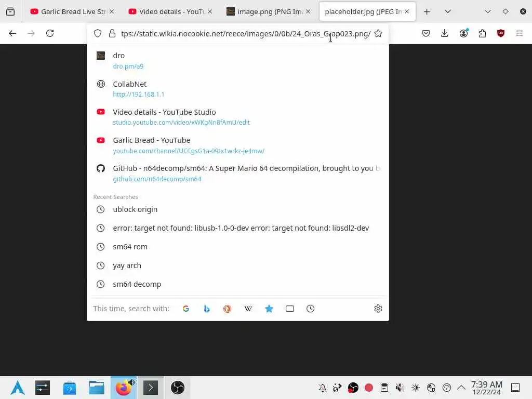Open the Arch application launcher
This screenshot has width=532, height=399.
17,388
